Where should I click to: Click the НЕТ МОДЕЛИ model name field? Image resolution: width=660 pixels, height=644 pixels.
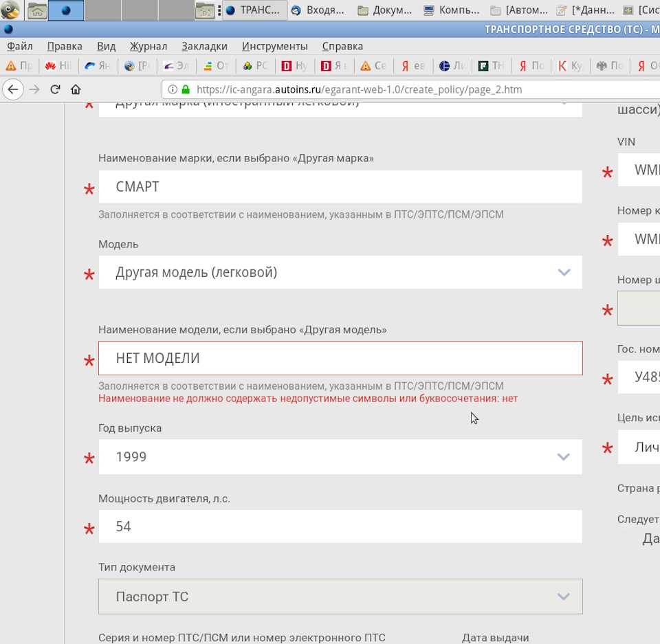[340, 358]
